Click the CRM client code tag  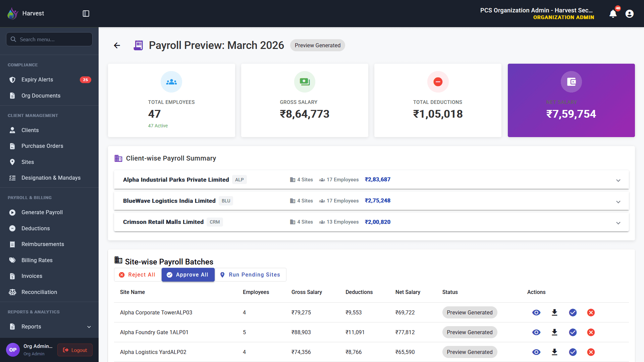pos(215,222)
